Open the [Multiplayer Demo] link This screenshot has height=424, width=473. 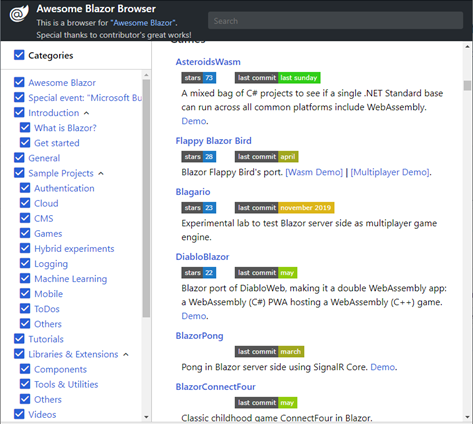click(390, 172)
